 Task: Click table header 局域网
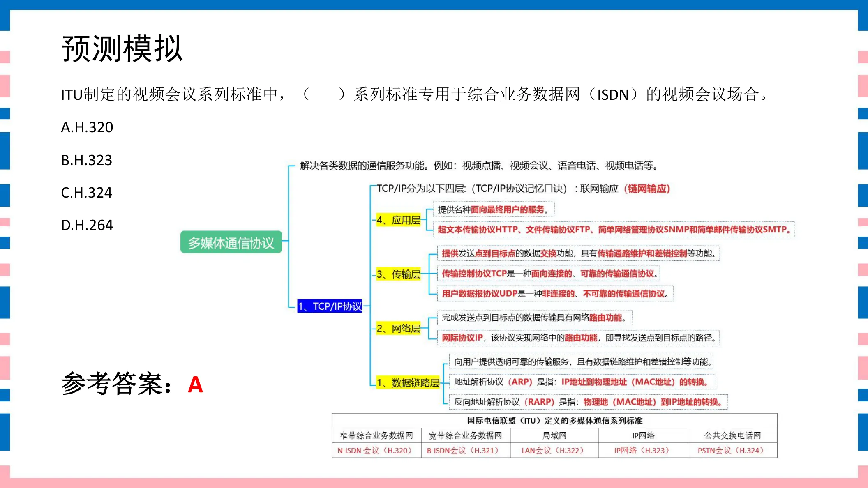pos(554,435)
